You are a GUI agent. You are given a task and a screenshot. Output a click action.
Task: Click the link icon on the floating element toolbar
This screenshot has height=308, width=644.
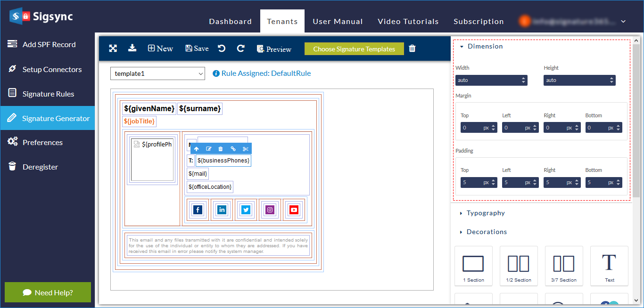click(233, 149)
